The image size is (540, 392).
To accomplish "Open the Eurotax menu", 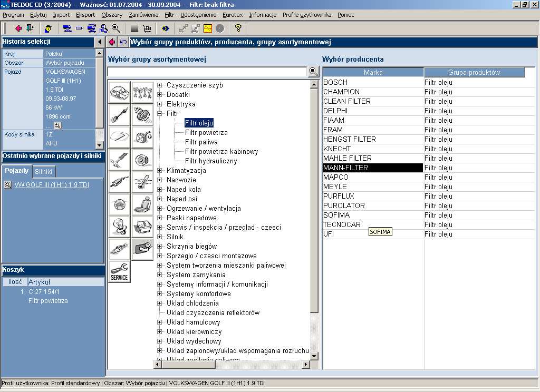I will [233, 15].
